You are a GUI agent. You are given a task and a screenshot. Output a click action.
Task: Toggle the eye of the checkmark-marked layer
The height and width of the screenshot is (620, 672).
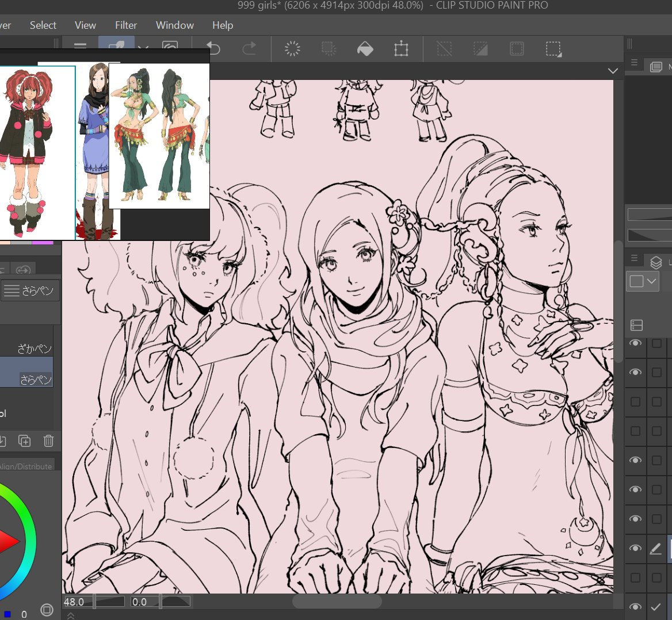pos(636,607)
